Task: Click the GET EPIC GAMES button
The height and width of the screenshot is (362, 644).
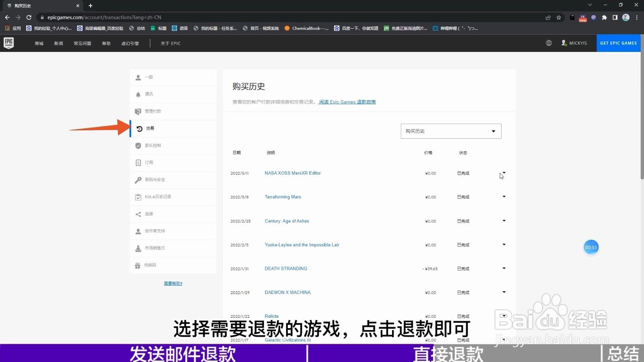Action: point(618,43)
